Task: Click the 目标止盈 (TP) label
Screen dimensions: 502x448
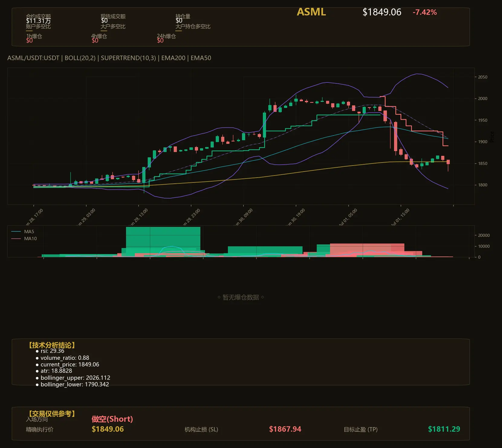Action: pyautogui.click(x=361, y=429)
